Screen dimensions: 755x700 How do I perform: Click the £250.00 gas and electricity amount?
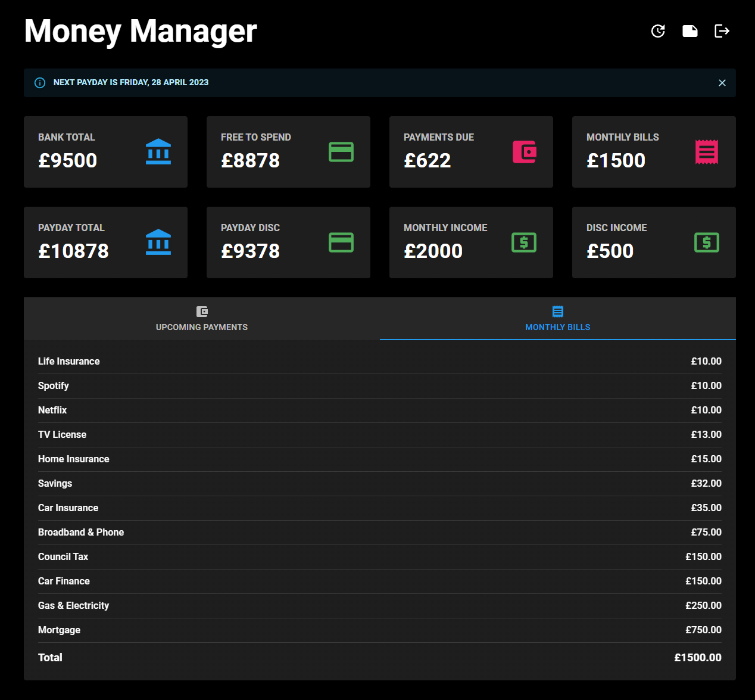(703, 606)
